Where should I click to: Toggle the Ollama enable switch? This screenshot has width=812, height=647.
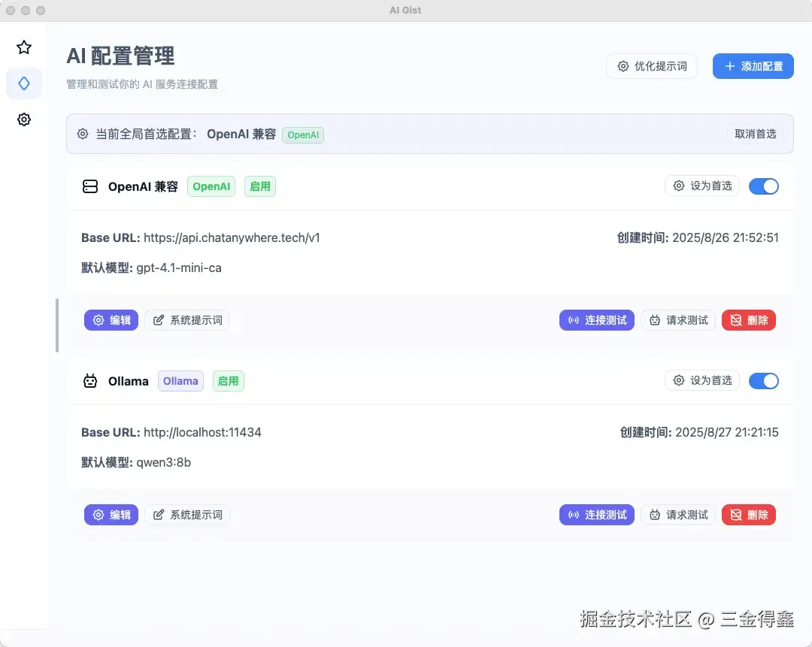point(764,381)
